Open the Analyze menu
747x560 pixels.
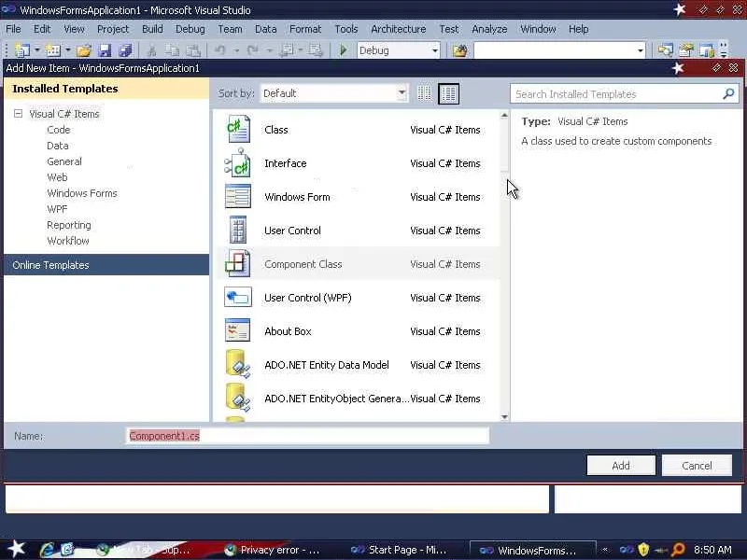click(489, 29)
